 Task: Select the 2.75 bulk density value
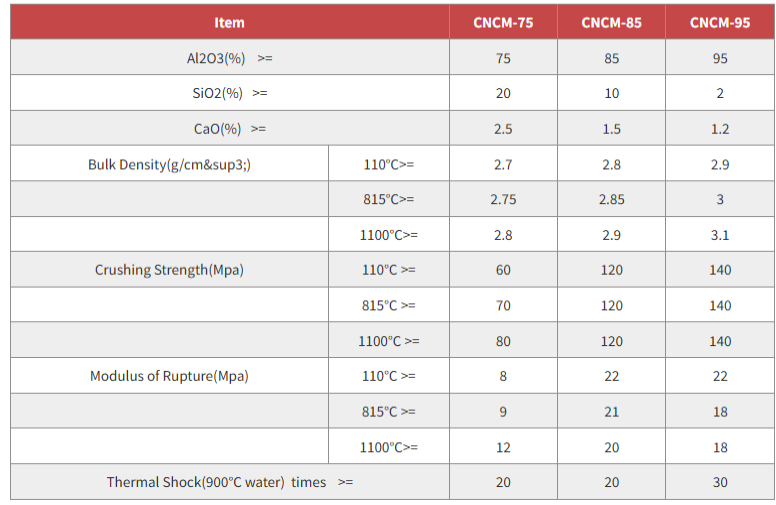pos(503,199)
